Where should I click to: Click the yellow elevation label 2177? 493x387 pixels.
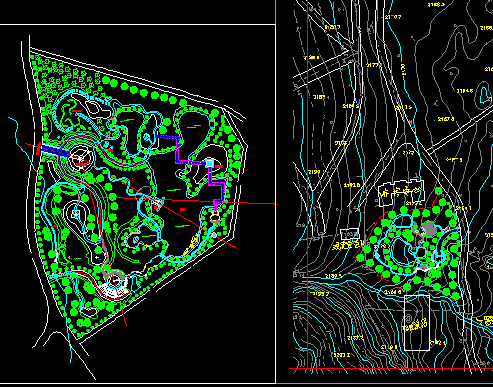pyautogui.click(x=373, y=65)
